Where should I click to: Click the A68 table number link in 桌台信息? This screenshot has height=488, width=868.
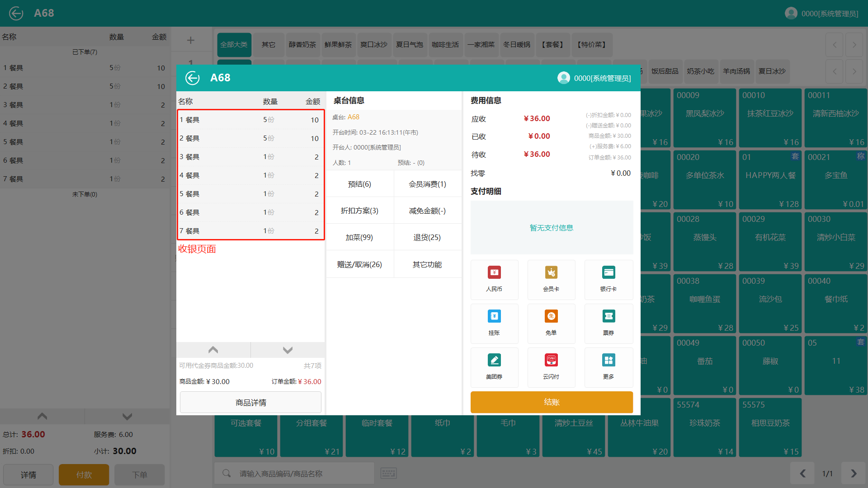[x=353, y=117]
